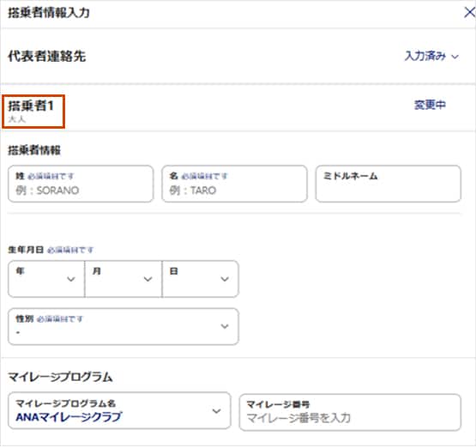Focus the 名 given name field
The width and height of the screenshot is (476, 448).
[235, 184]
